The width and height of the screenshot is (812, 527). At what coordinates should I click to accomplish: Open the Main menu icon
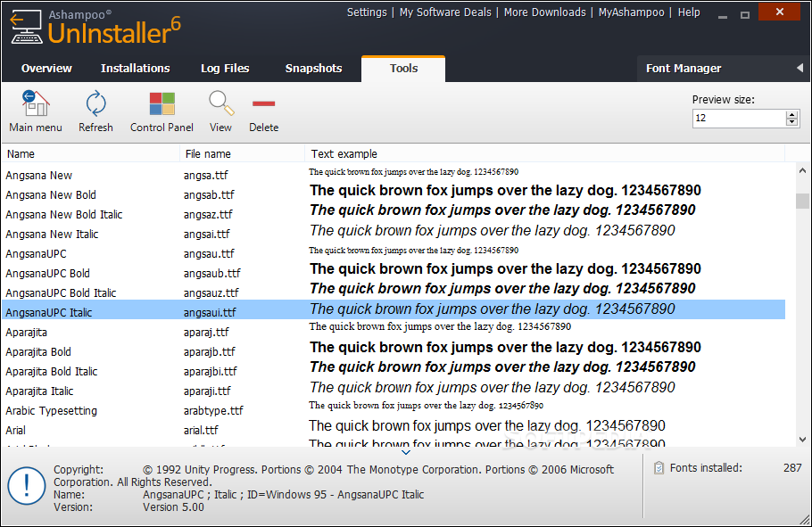(35, 103)
